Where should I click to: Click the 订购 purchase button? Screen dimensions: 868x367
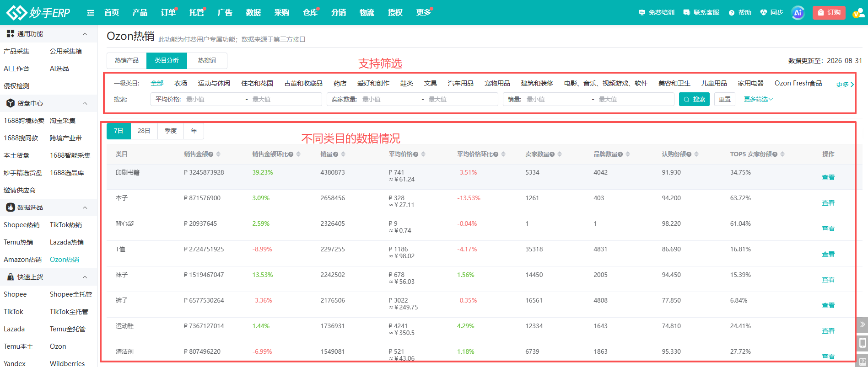829,13
